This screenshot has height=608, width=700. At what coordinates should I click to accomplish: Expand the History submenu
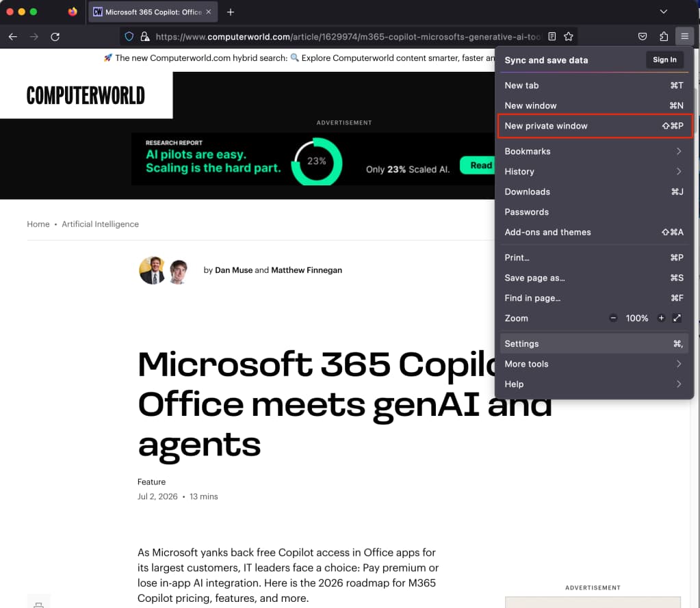(594, 171)
